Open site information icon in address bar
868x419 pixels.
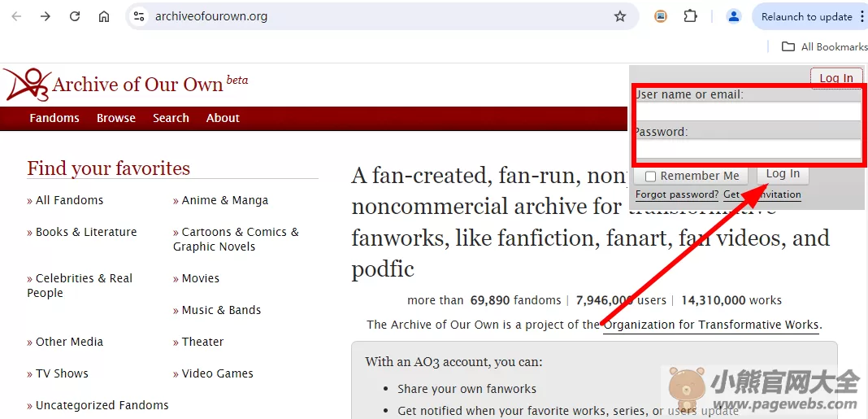pyautogui.click(x=139, y=16)
